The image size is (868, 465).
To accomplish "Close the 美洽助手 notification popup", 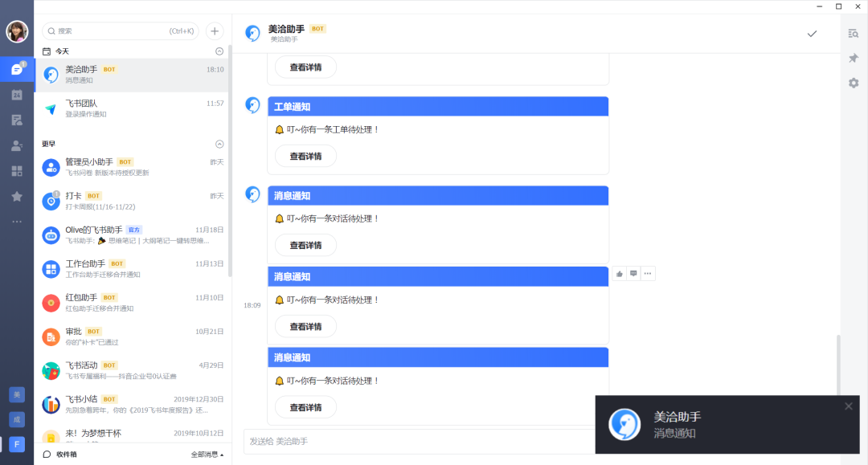I will [x=849, y=406].
